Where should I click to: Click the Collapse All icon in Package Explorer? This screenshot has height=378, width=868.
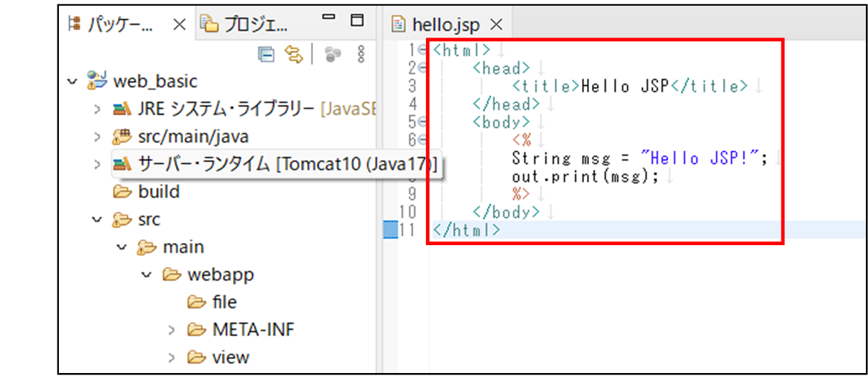(x=266, y=54)
